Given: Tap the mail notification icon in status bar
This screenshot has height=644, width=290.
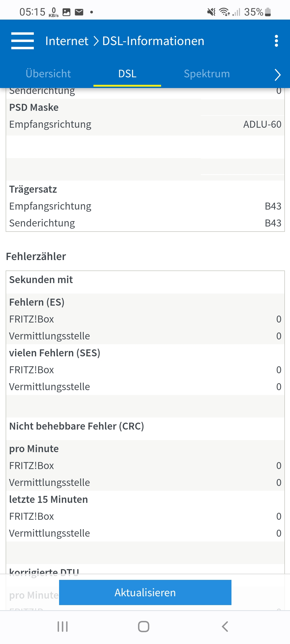Looking at the screenshot, I should coord(79,12).
